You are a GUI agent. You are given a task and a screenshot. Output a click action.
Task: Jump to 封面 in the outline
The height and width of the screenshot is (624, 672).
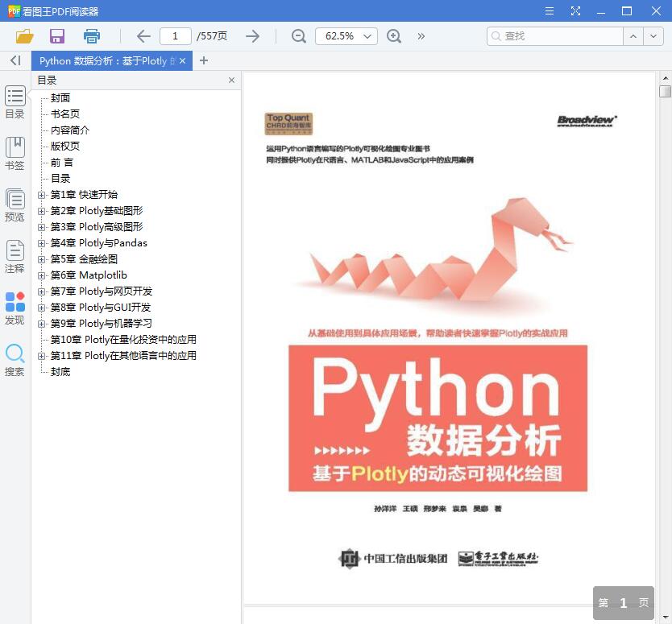tap(60, 98)
